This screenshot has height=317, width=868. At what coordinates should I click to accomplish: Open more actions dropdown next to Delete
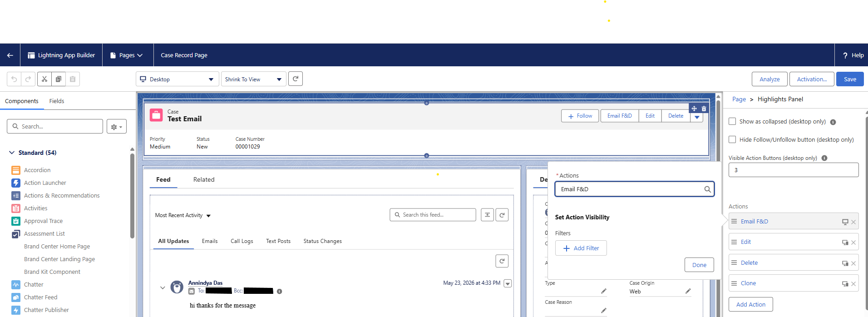click(697, 117)
